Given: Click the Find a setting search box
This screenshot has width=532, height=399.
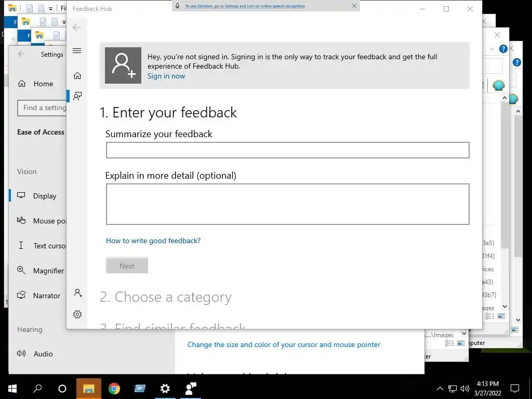Looking at the screenshot, I should 42,108.
